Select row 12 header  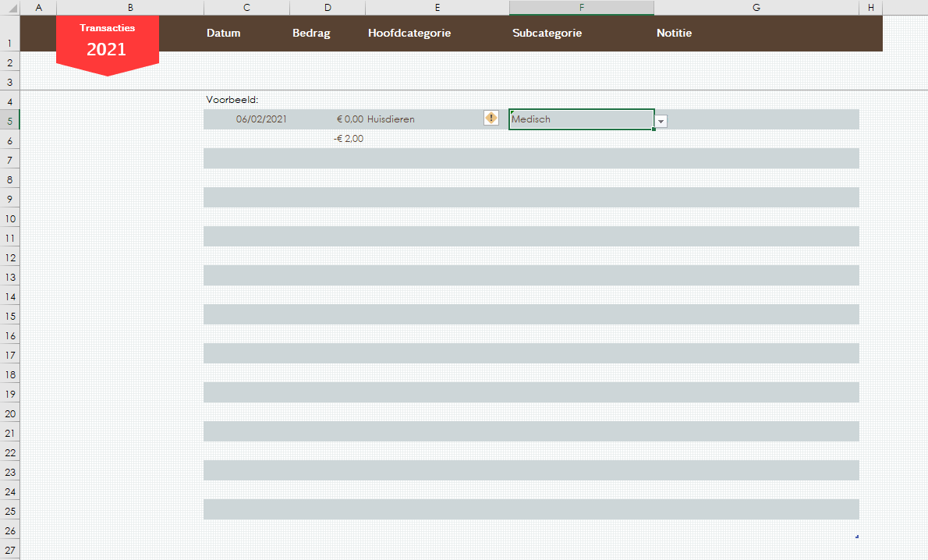[10, 257]
